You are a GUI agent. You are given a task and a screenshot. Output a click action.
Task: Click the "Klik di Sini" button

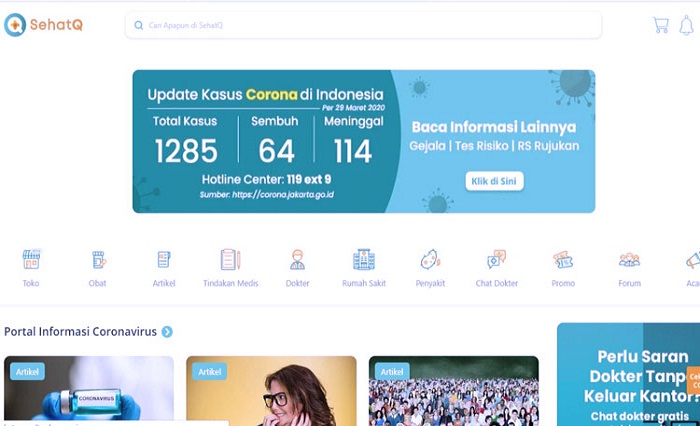tap(494, 181)
